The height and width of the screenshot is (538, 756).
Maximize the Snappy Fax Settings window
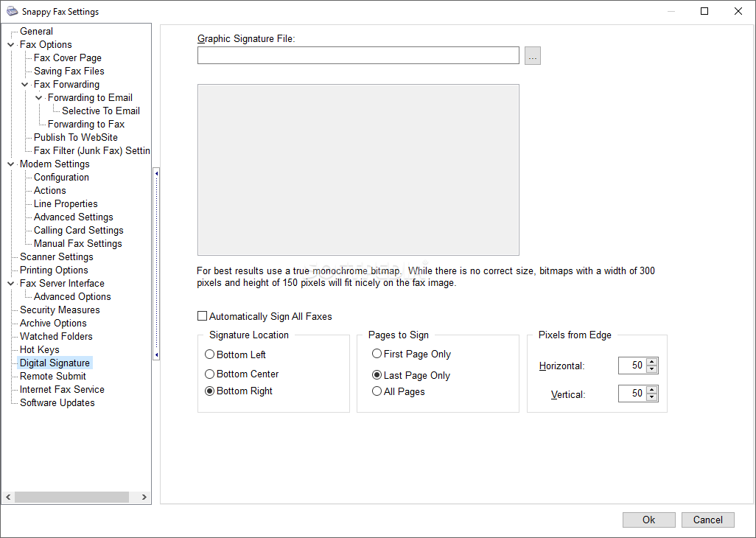[704, 11]
